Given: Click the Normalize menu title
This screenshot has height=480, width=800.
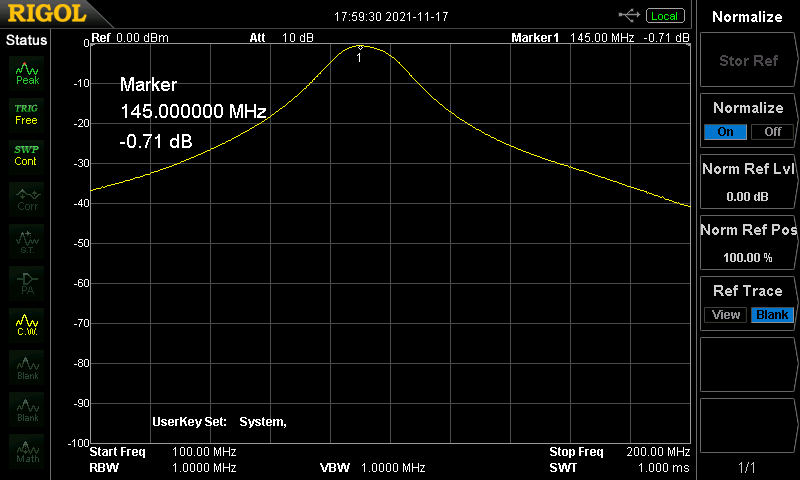Looking at the screenshot, I should pos(747,16).
